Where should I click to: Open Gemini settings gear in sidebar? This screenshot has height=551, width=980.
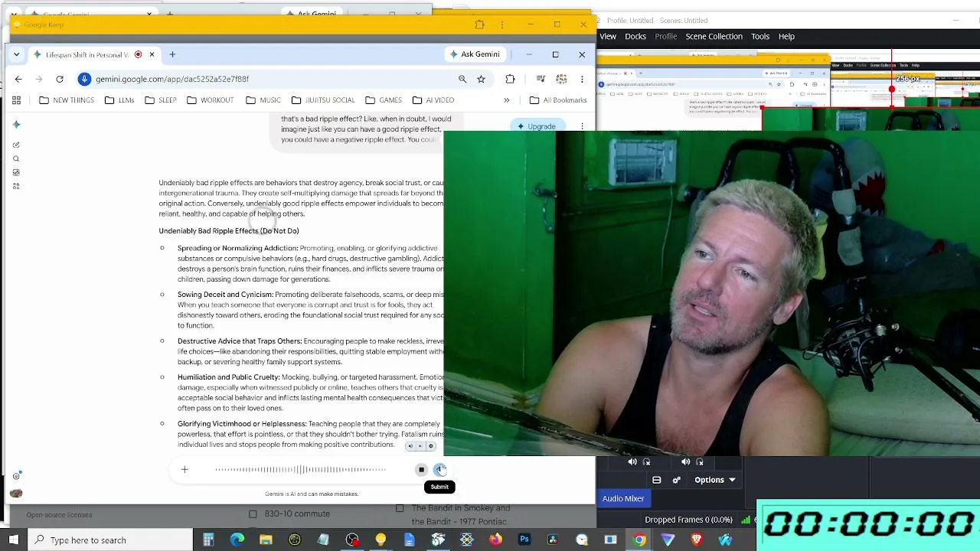[x=16, y=476]
